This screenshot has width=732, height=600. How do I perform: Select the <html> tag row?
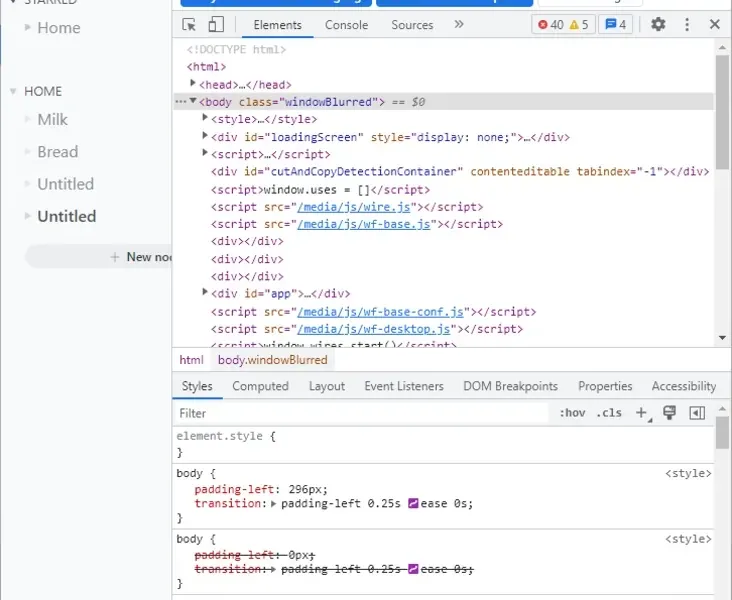[206, 67]
